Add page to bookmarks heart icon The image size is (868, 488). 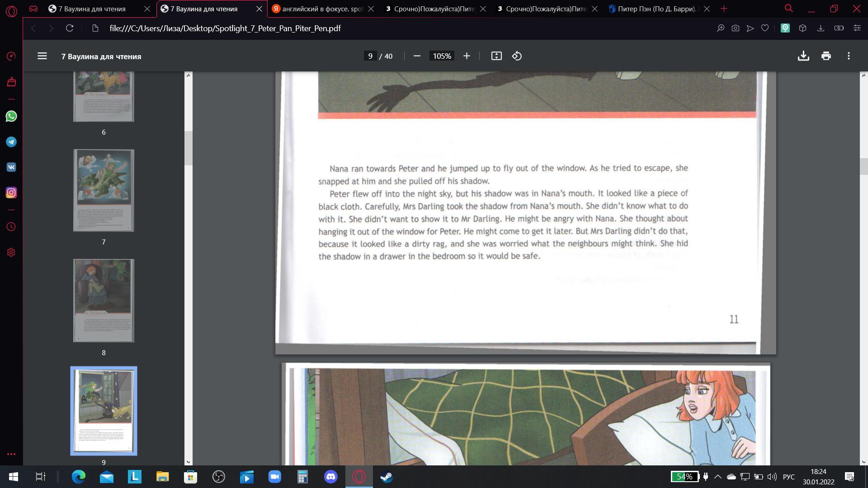click(x=765, y=28)
